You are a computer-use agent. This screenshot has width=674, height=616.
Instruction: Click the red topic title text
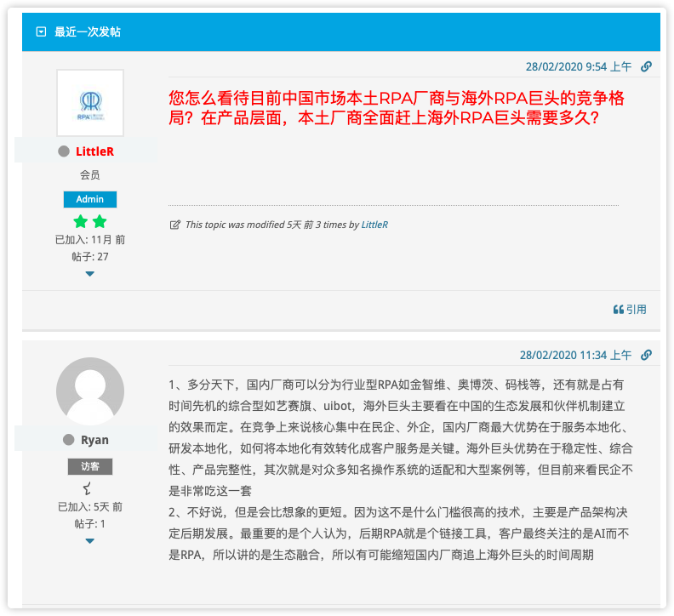coord(396,108)
